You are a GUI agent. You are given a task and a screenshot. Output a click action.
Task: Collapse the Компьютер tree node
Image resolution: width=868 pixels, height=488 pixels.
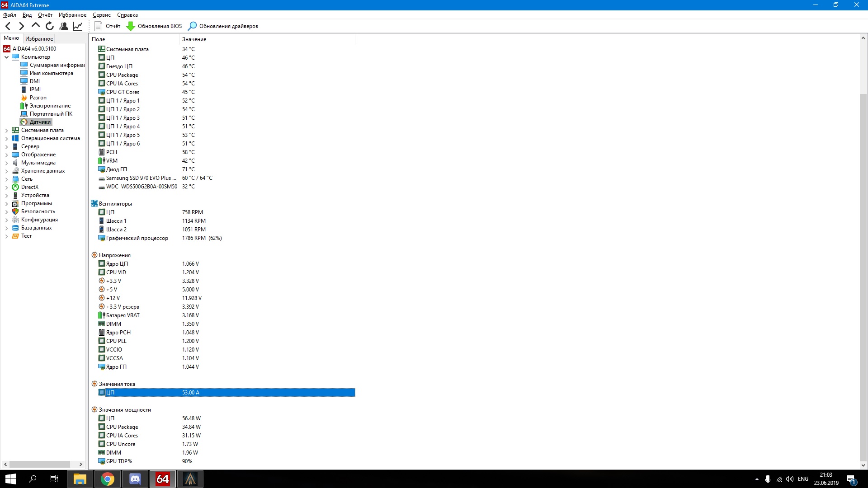coord(6,57)
